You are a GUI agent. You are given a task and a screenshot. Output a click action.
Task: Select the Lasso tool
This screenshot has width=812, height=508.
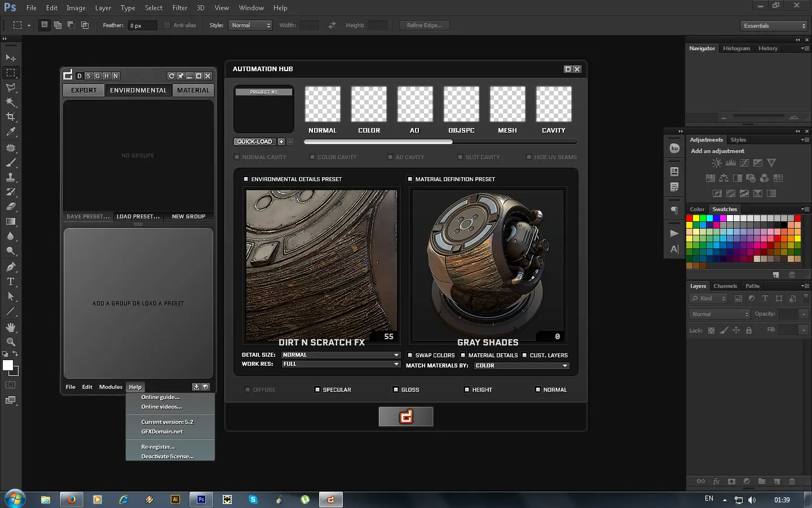click(x=11, y=87)
